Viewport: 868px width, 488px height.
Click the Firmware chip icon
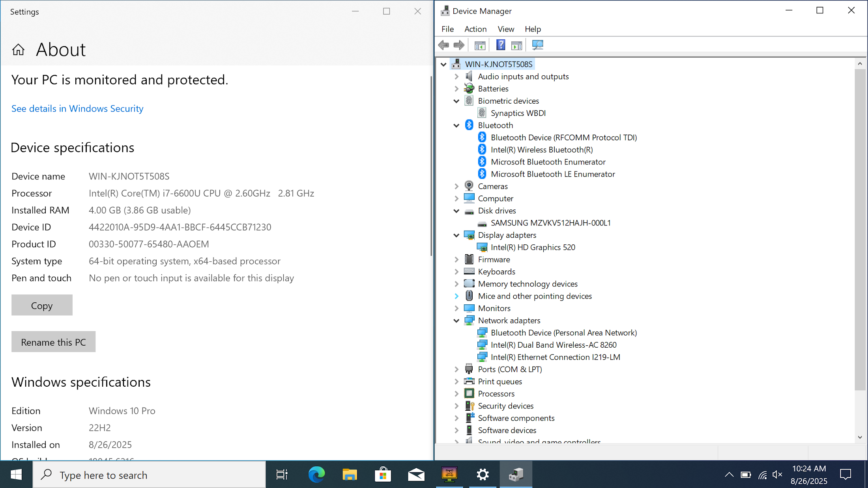pos(469,259)
